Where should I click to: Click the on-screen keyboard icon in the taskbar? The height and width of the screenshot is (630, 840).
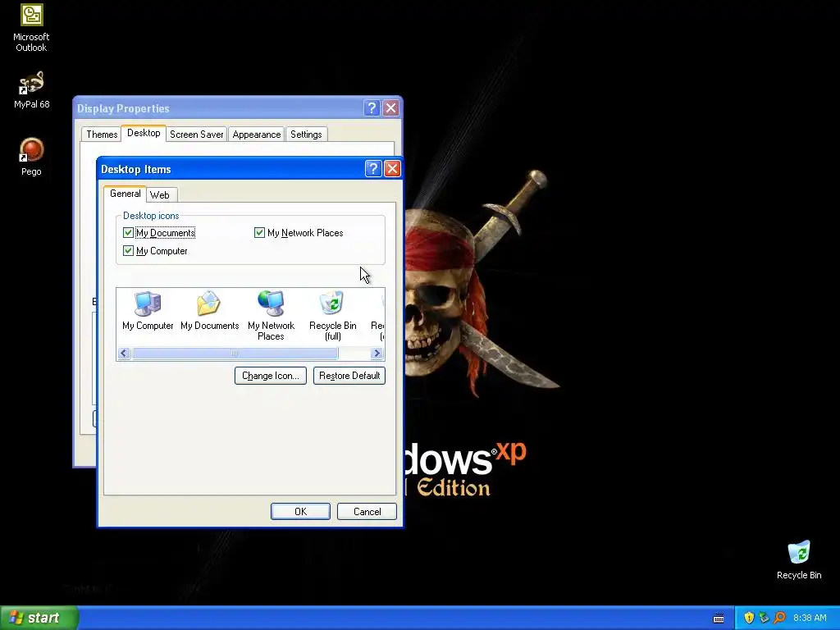click(x=719, y=619)
